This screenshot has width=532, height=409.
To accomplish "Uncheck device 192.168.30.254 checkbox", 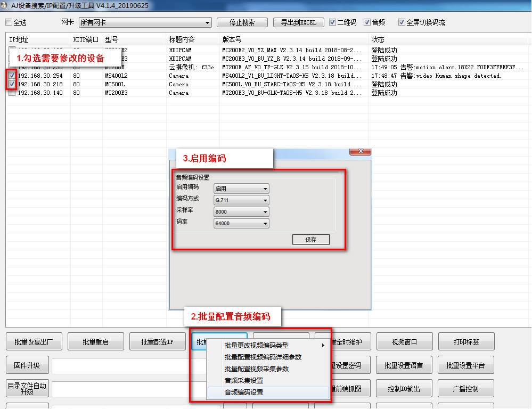I will coord(12,76).
